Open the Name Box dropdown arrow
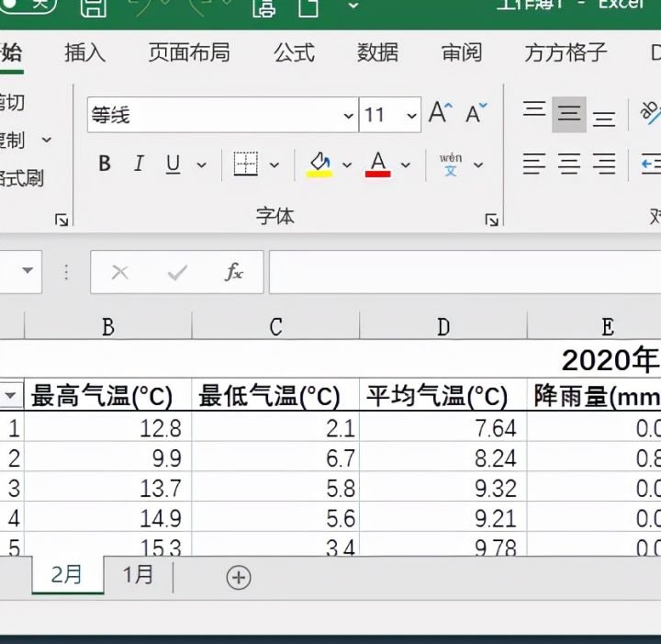 [28, 270]
